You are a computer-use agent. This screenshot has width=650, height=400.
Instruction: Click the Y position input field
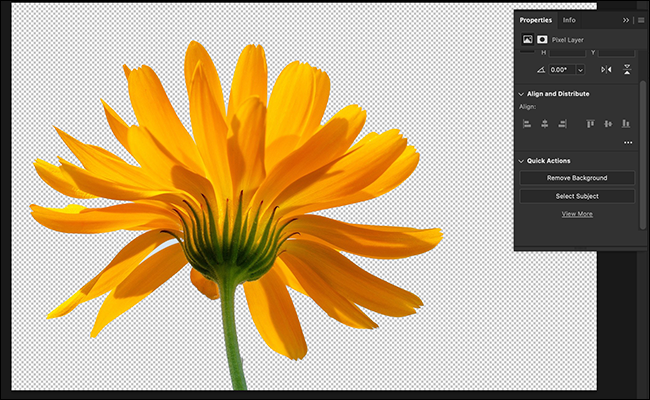click(616, 53)
